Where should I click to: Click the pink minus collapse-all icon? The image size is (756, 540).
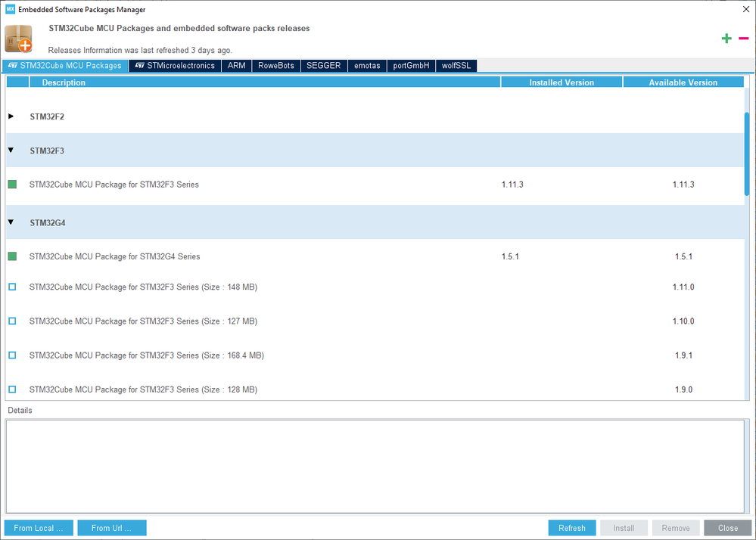743,39
